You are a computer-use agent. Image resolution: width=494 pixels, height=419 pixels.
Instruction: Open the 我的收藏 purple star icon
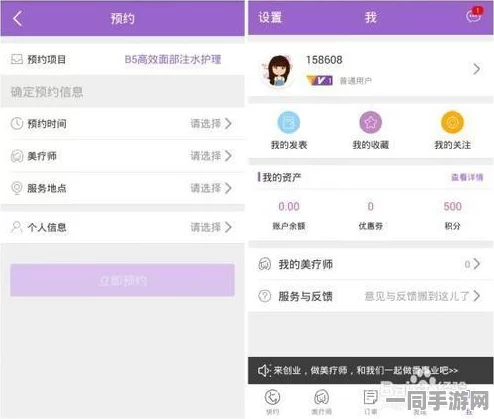pyautogui.click(x=371, y=122)
